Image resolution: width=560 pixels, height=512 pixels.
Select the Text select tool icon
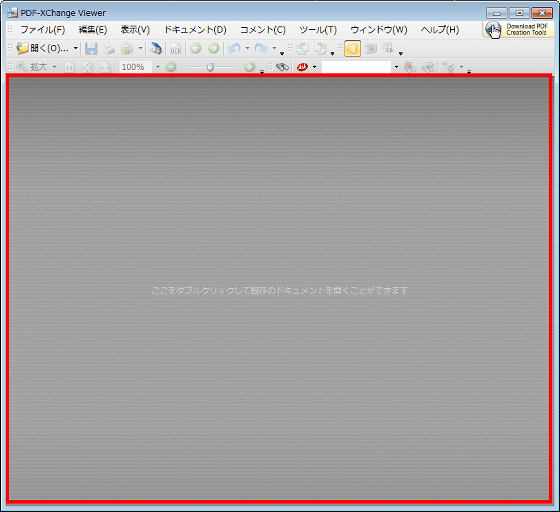click(x=388, y=49)
